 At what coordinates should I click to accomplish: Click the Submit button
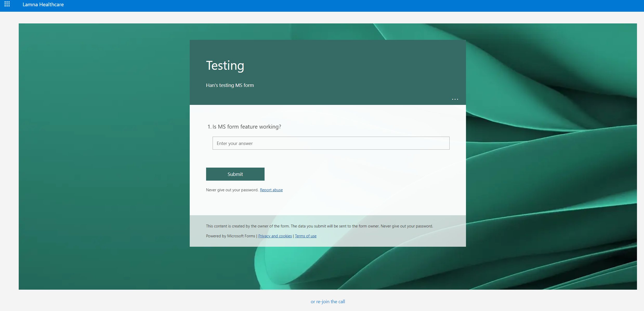(x=235, y=174)
